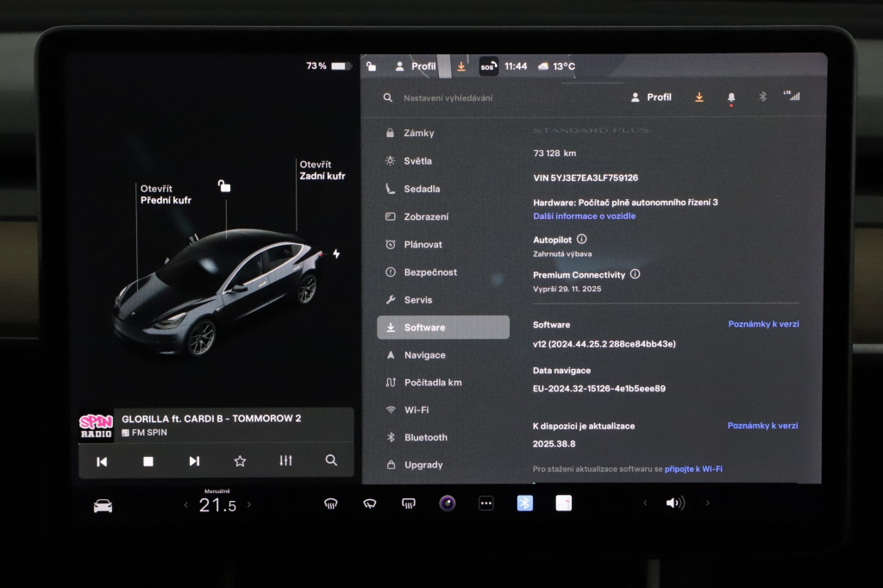The image size is (883, 588).
Task: Mute audio via the volume speaker icon
Action: click(675, 503)
